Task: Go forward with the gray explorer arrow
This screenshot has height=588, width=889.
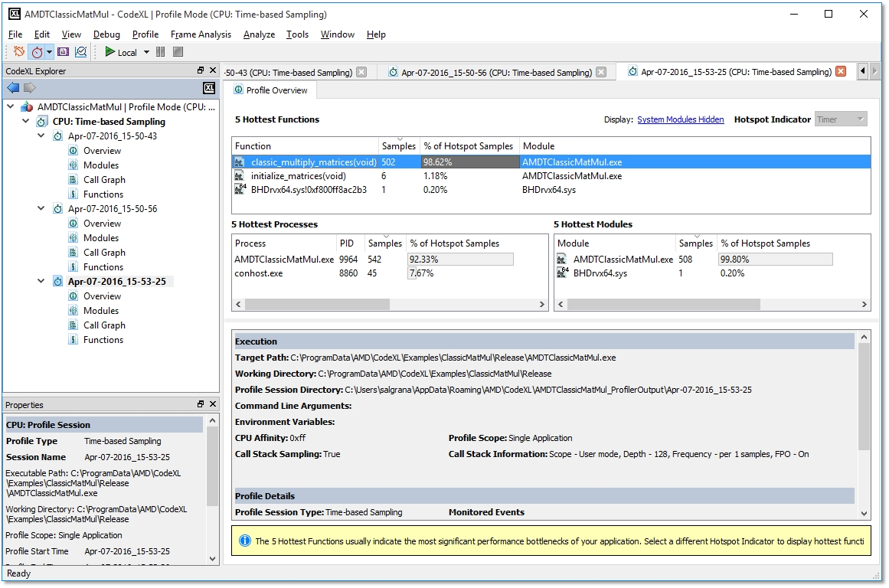Action: (30, 88)
